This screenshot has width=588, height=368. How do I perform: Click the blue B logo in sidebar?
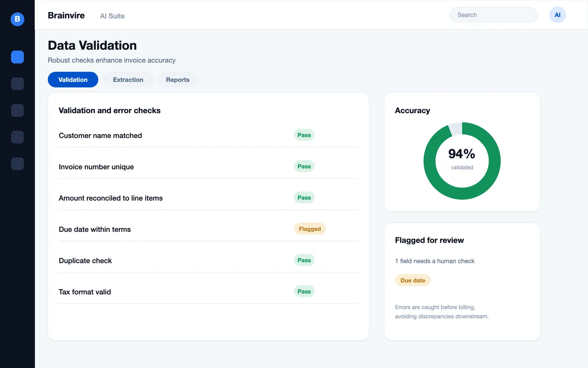(x=17, y=19)
